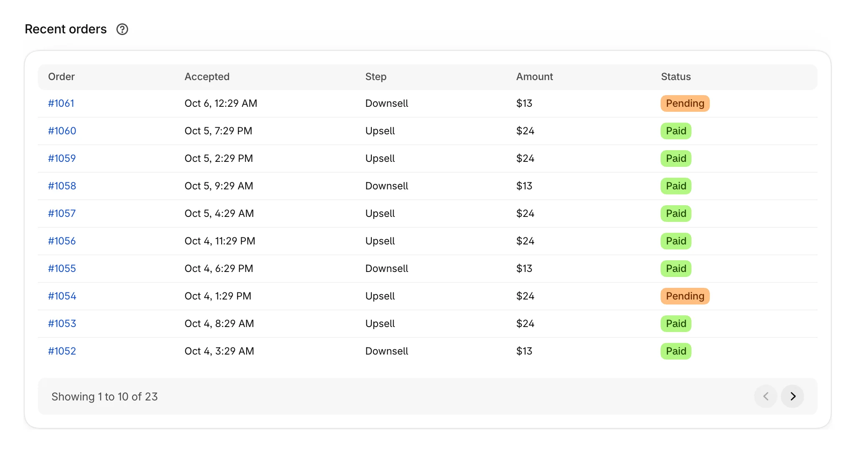Screen dimensions: 868x453
Task: Open order #1053
Action: tap(62, 324)
